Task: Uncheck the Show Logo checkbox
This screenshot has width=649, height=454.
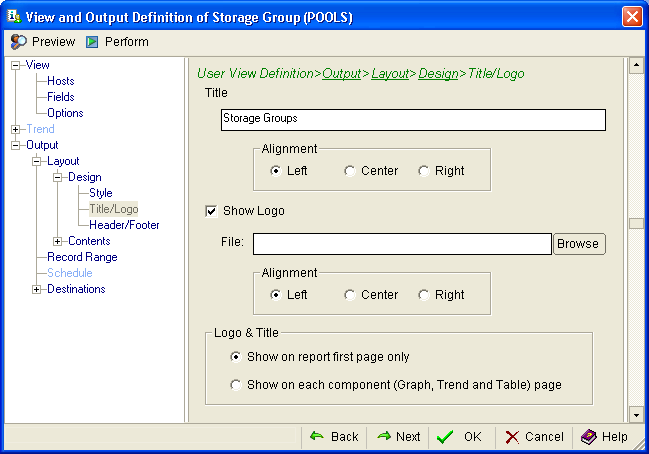Action: click(x=211, y=211)
